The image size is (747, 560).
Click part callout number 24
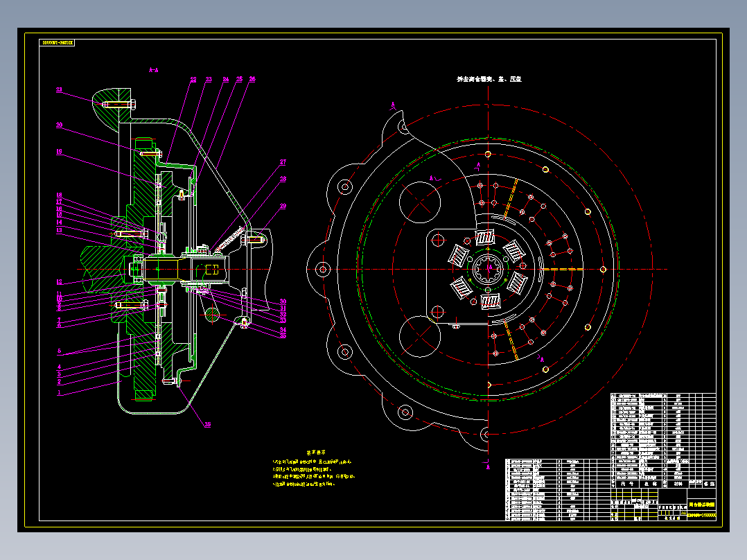pyautogui.click(x=225, y=80)
